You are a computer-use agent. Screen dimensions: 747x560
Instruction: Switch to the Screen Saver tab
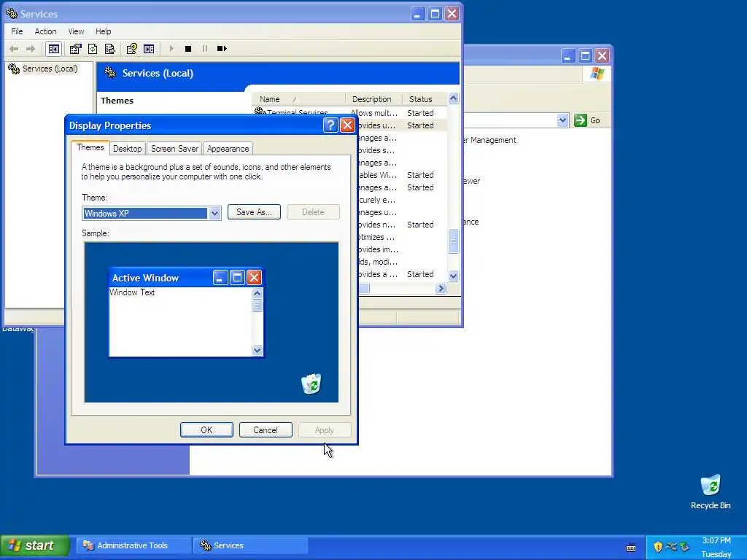tap(174, 149)
